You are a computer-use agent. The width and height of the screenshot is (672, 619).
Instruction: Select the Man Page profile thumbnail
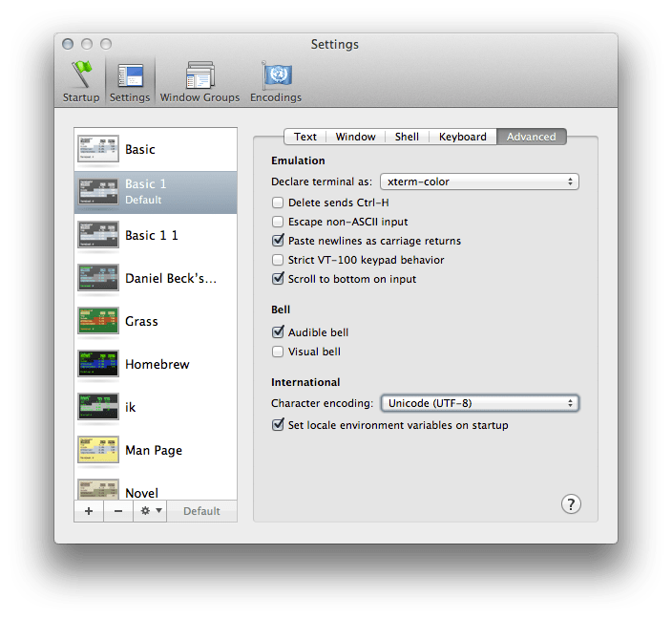pos(98,450)
